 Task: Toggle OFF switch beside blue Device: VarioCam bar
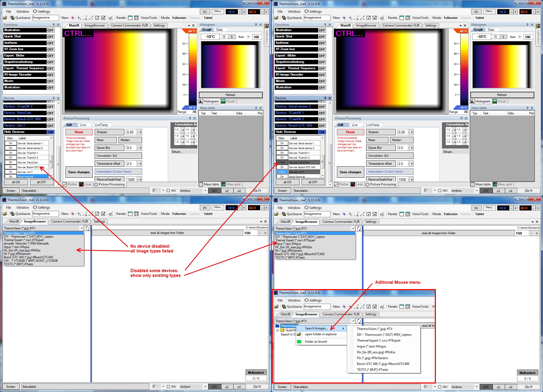click(50, 113)
